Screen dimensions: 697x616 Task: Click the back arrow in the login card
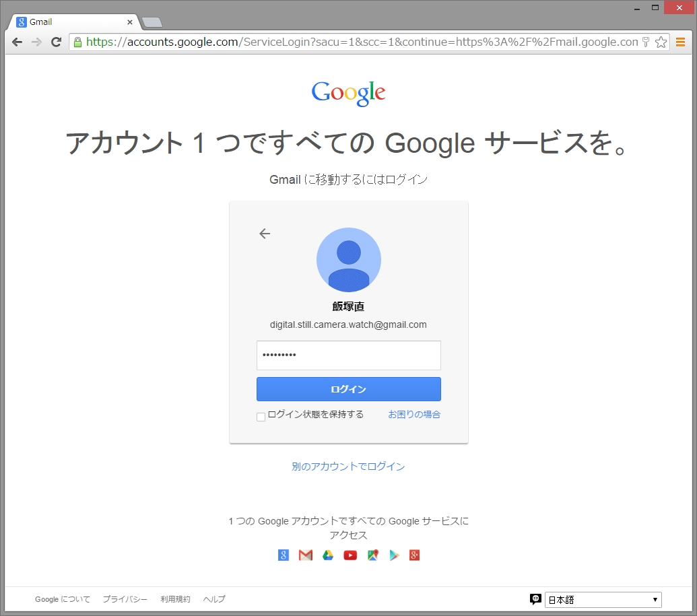(x=265, y=234)
